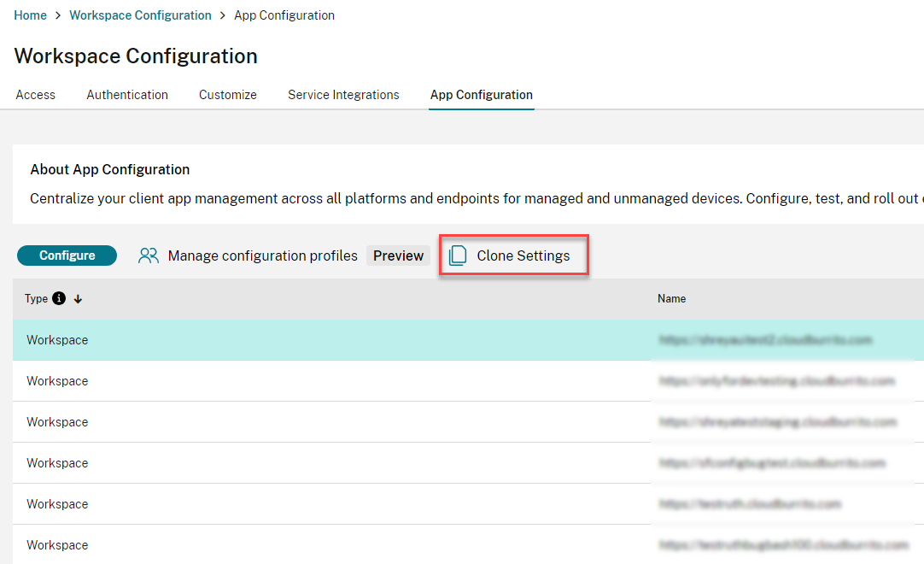
Task: Select the fifth Workspace row in the table
Action: click(57, 504)
